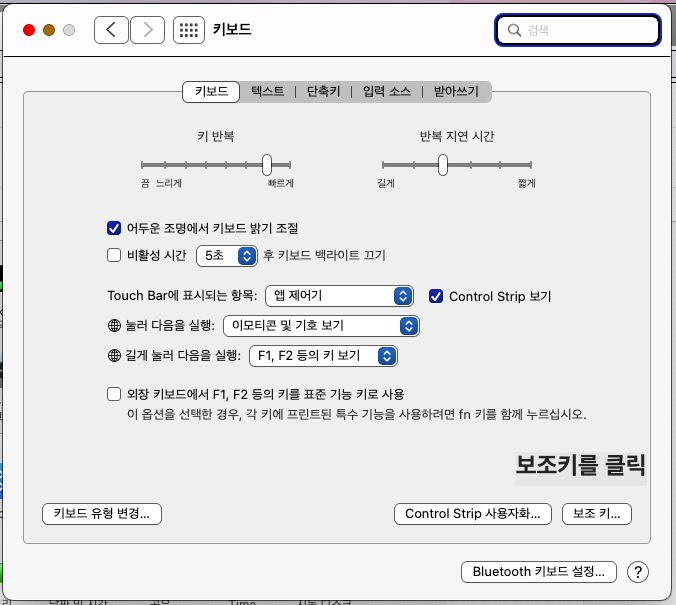Click the 느리게 label under key repeat
Screen dimensions: 676x605
click(x=169, y=183)
